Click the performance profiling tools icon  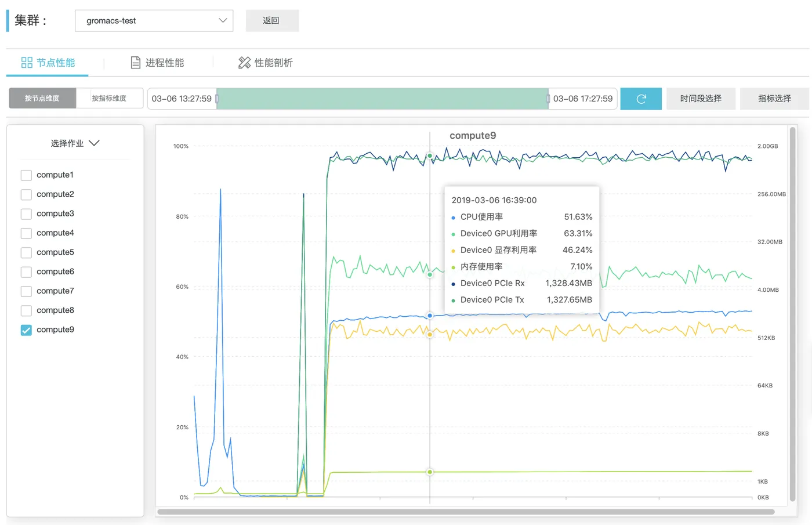(x=244, y=63)
